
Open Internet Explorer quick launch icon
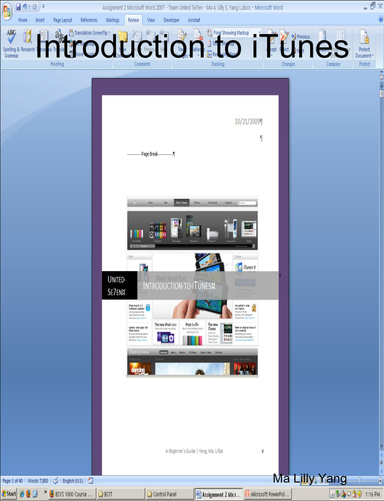click(x=22, y=494)
